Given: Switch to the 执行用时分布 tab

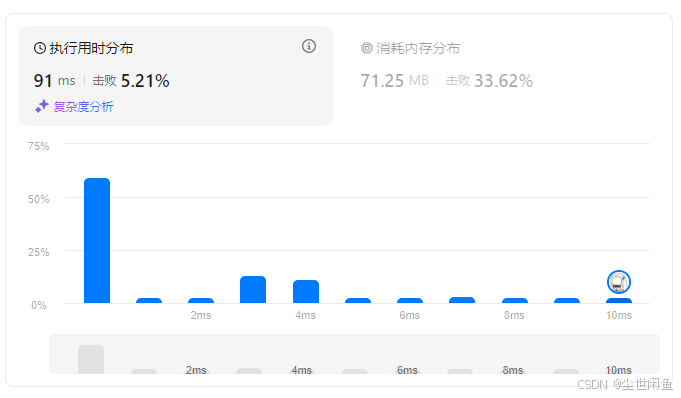Looking at the screenshot, I should coord(175,76).
